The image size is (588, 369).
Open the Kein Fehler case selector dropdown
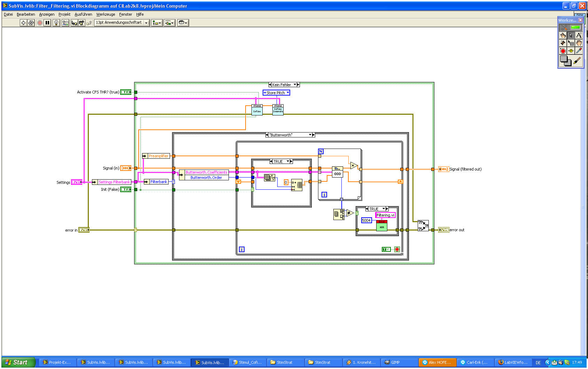click(295, 85)
